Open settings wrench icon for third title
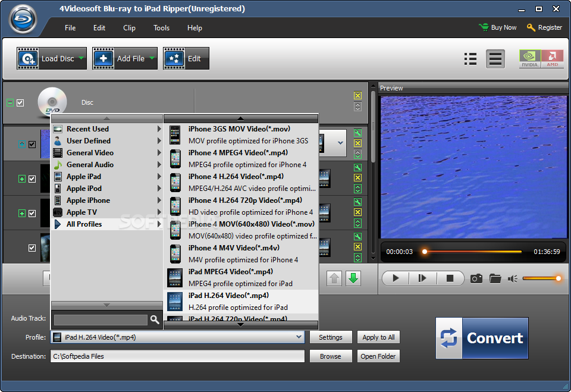The width and height of the screenshot is (571, 392). [x=357, y=202]
